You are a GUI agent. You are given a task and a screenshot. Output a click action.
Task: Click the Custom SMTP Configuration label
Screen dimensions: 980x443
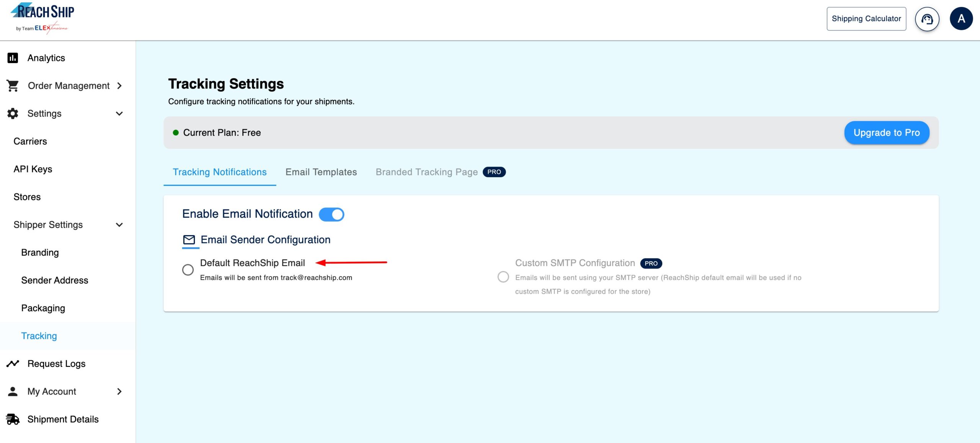click(575, 263)
